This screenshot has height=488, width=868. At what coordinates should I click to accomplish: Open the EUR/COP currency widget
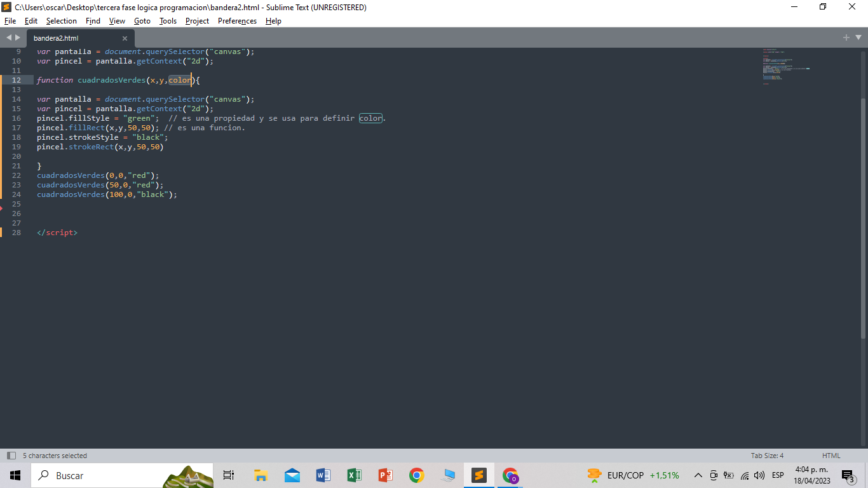click(634, 475)
